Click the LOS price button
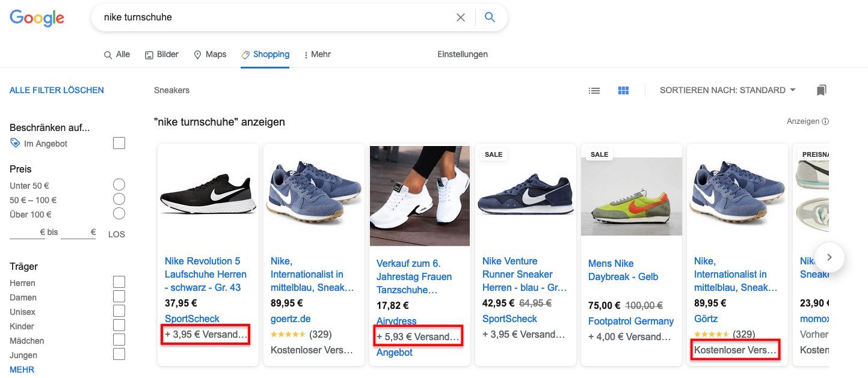Viewport: 868px width, 378px height. (117, 234)
